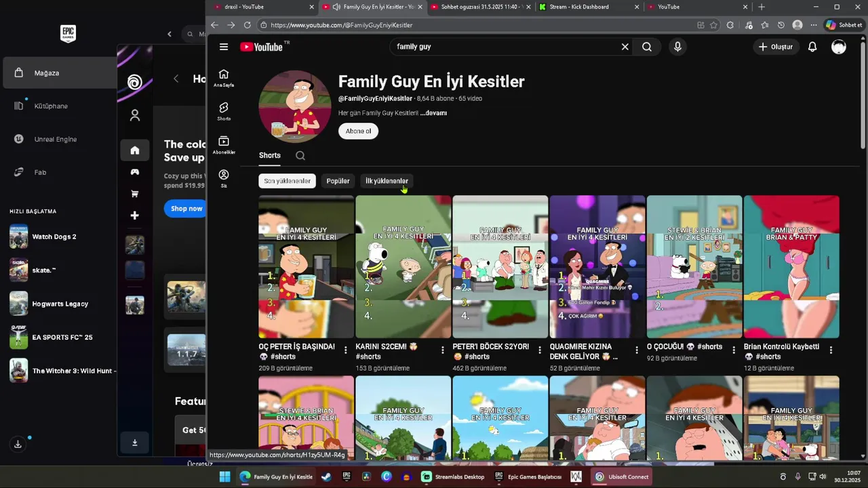Open options menu for 'Brian Kontrolü Kaybetti' short
This screenshot has height=488, width=868.
click(831, 350)
